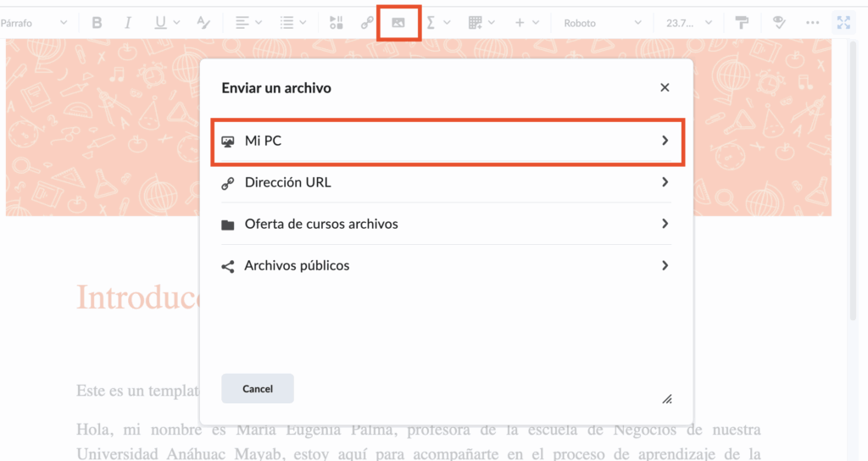Viewport: 868px width, 461px height.
Task: Click the insert quicklink chain icon
Action: 367,23
